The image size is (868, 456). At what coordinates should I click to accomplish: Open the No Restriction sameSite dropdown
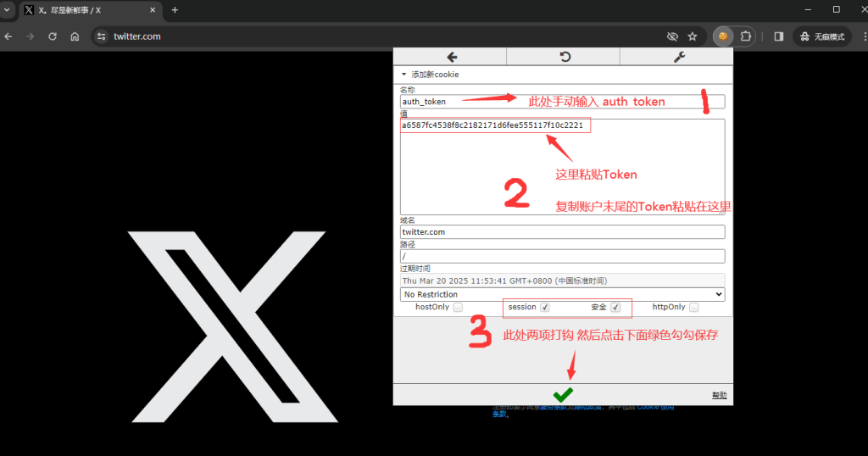[x=563, y=294]
